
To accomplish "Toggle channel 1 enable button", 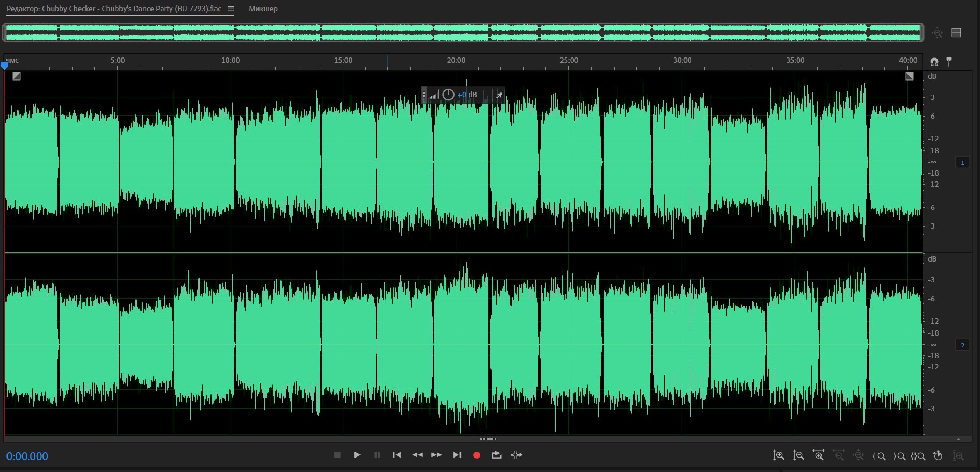I will point(962,162).
